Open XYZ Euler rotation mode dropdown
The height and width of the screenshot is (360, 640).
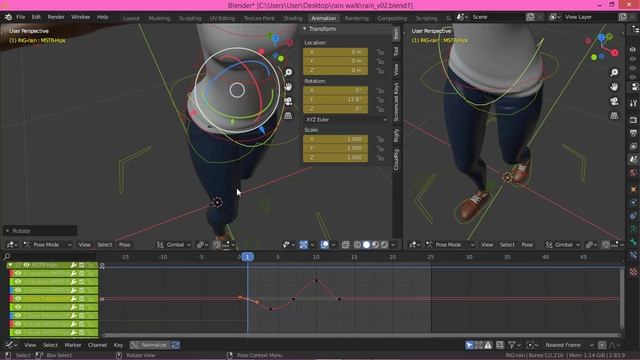coord(346,120)
